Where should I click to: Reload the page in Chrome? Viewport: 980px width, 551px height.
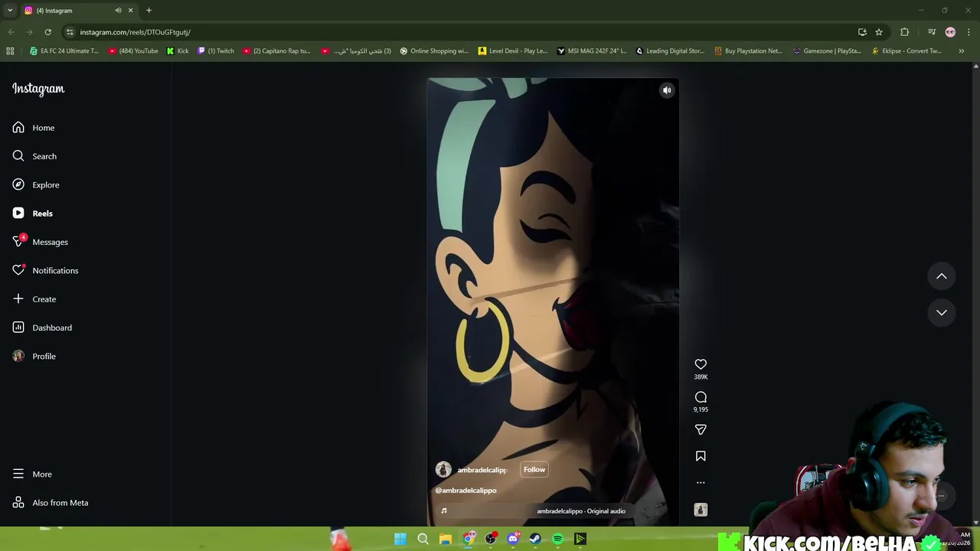point(47,32)
